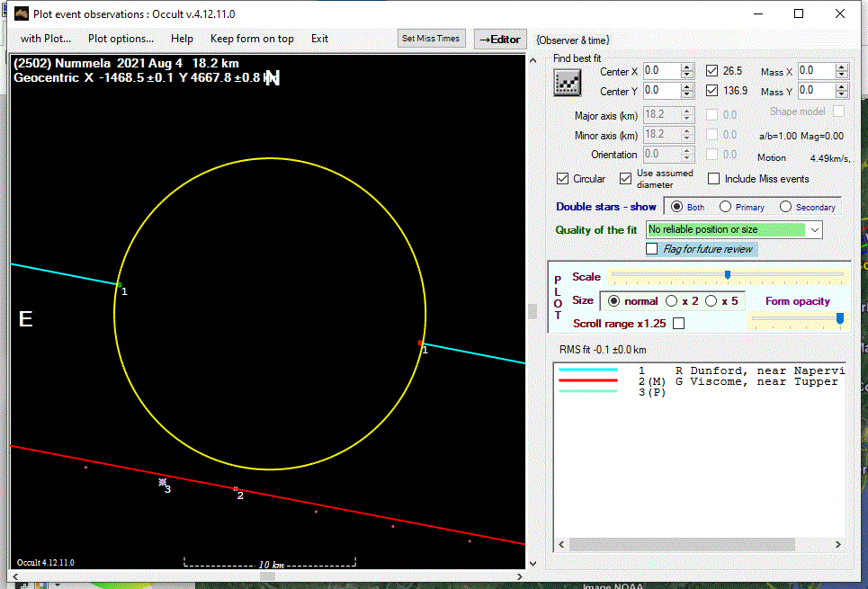
Task: Select x 5 plot size option
Action: point(711,301)
